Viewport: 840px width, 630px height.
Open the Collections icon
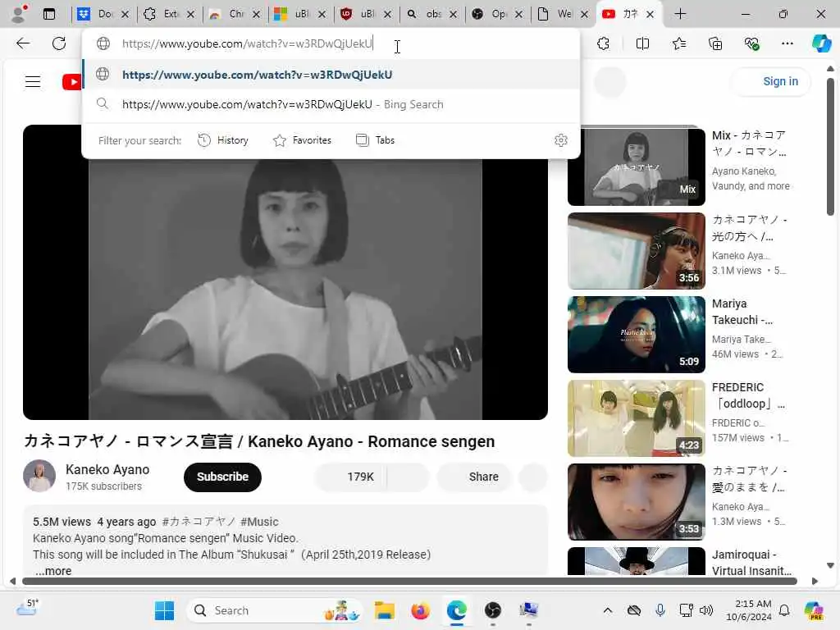[x=715, y=43]
